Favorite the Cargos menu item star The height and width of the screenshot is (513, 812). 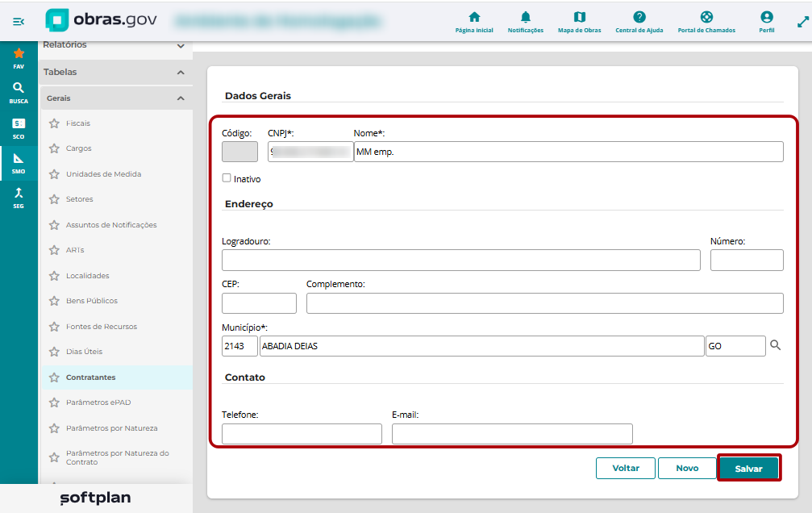pos(54,148)
